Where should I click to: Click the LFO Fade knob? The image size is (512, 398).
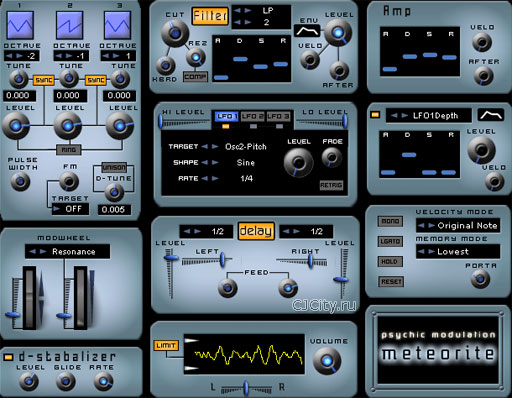(x=332, y=157)
